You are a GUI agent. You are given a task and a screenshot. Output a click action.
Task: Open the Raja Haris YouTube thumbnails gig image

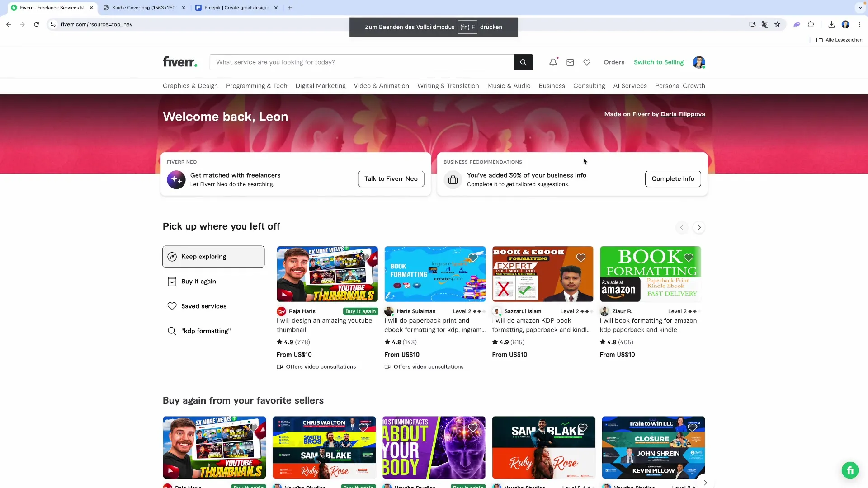coord(327,274)
